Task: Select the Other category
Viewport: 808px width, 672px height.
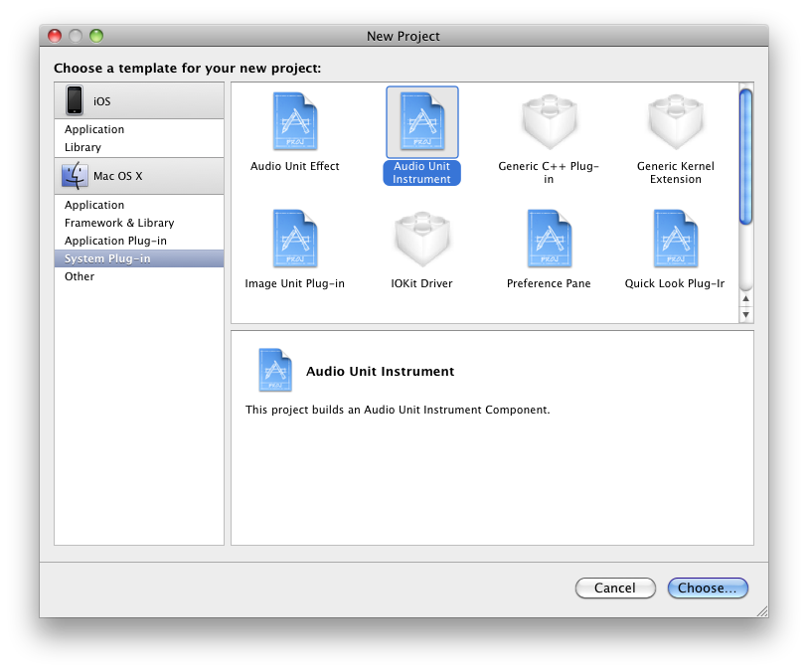Action: click(x=139, y=276)
